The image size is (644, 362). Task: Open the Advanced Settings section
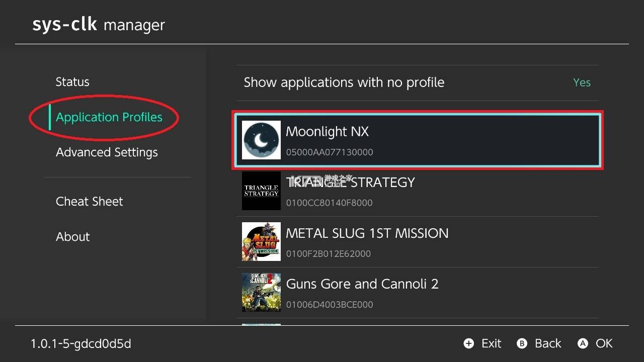(x=107, y=152)
